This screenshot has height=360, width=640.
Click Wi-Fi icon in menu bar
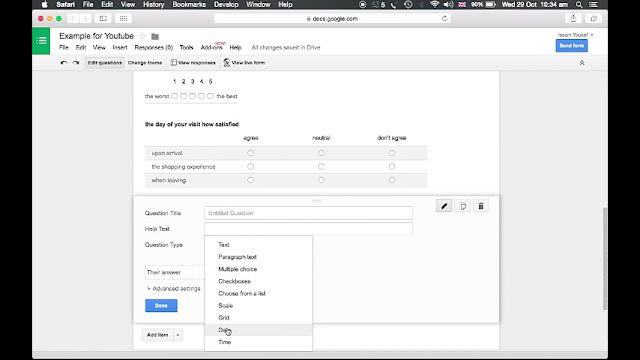click(x=434, y=4)
